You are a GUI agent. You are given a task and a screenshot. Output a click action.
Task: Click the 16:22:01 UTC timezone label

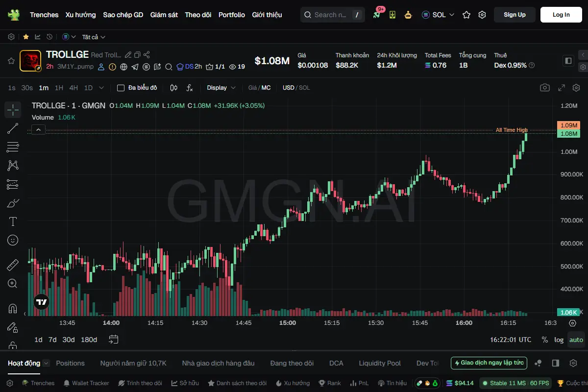[511, 340]
